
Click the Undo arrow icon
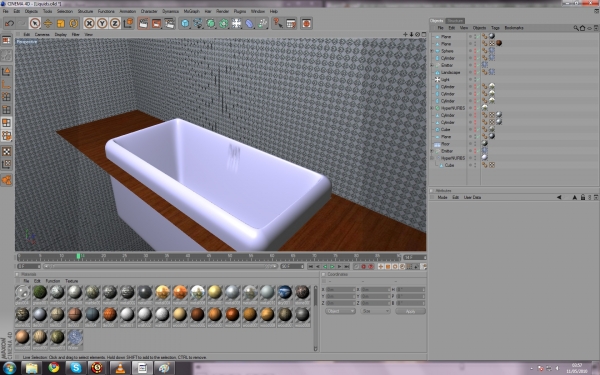[x=9, y=24]
